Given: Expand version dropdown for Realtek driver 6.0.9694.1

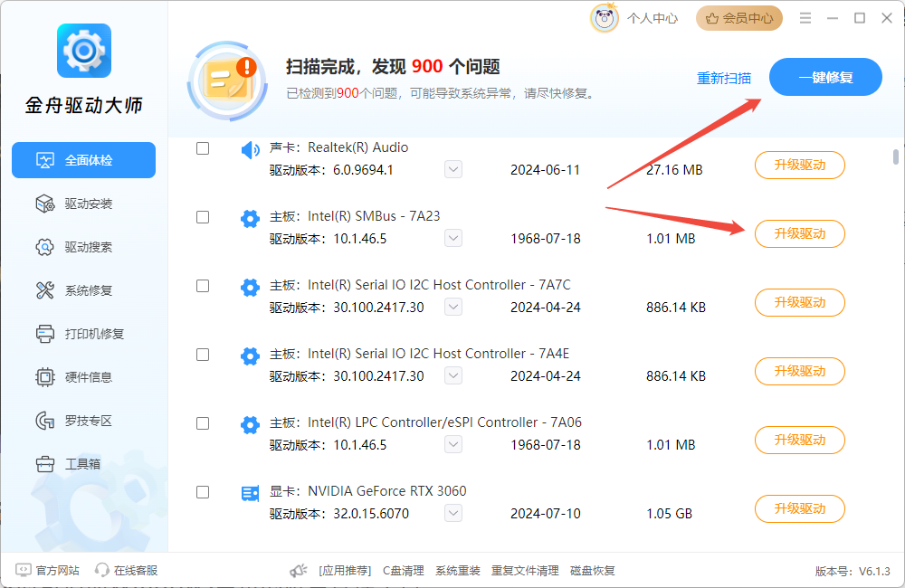Looking at the screenshot, I should (x=453, y=170).
